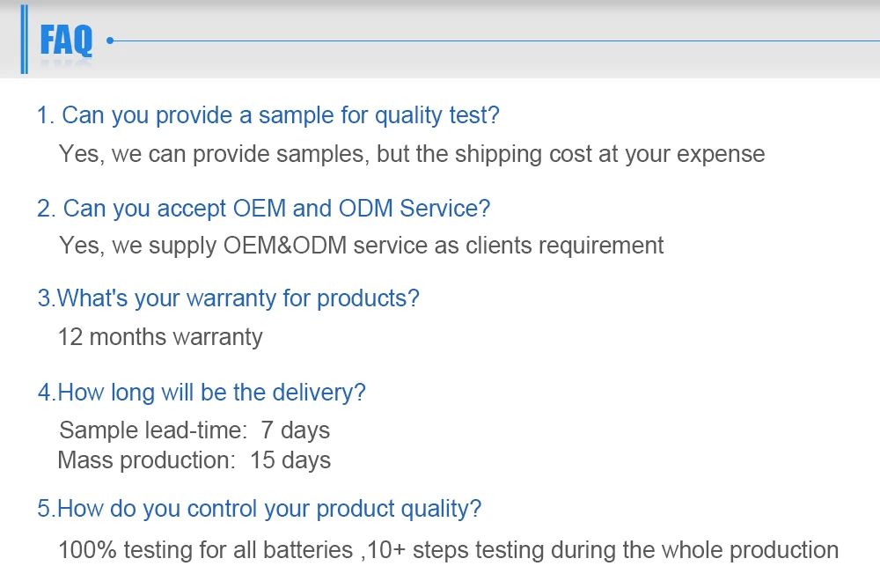Viewport: 880px width, 588px height.
Task: Click the blue vertical bar left of FAQ
Action: coord(26,40)
